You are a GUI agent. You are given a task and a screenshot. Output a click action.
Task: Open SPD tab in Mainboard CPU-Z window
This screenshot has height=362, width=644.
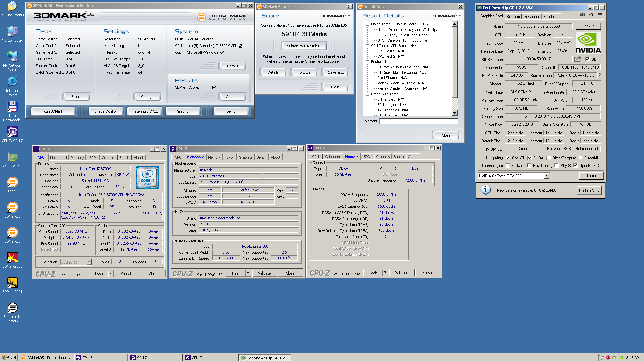pos(229,157)
